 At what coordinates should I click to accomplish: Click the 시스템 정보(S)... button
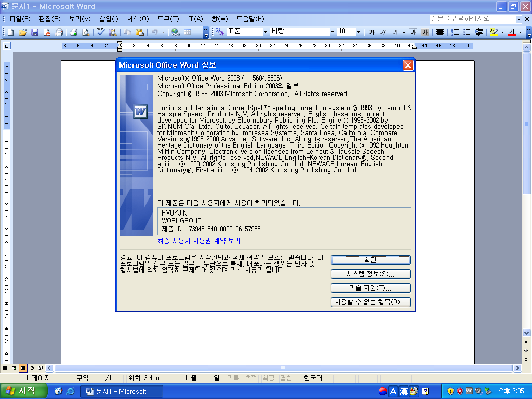click(370, 274)
